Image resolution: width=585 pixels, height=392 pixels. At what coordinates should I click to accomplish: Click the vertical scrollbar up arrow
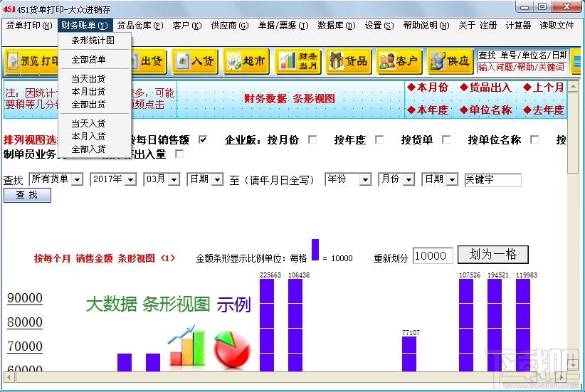coord(573,87)
